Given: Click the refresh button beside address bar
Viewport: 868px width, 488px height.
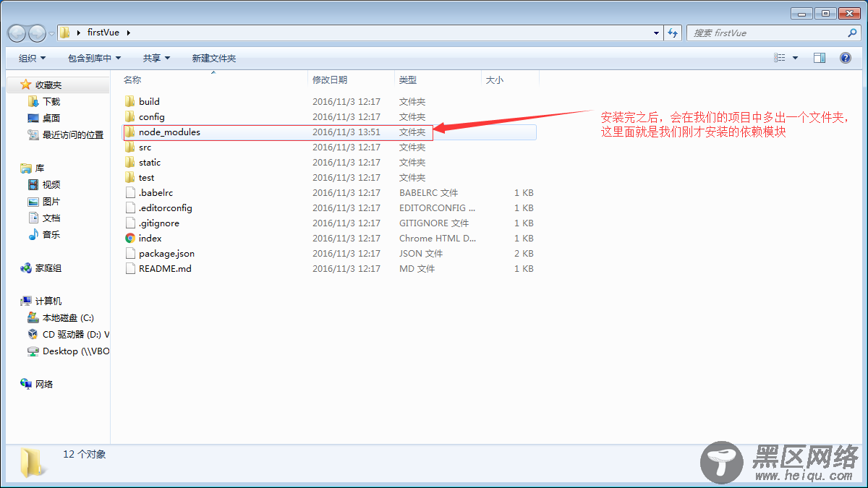Looking at the screenshot, I should [x=673, y=33].
